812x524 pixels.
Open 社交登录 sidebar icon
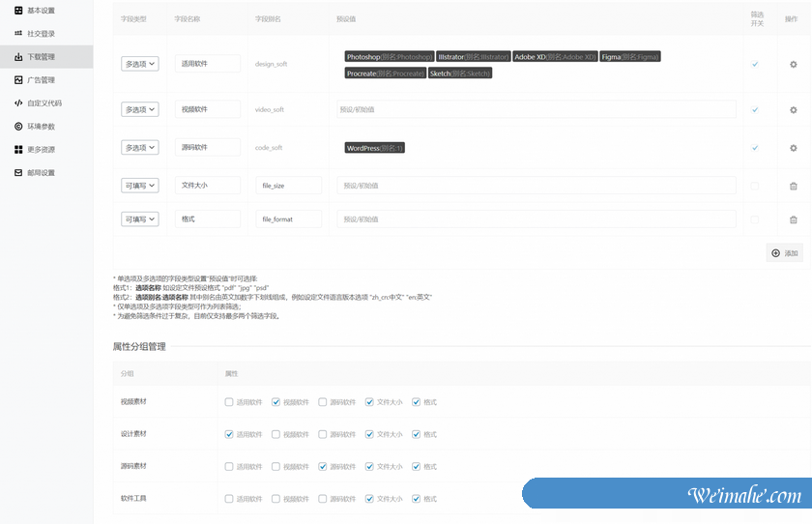pyautogui.click(x=18, y=34)
